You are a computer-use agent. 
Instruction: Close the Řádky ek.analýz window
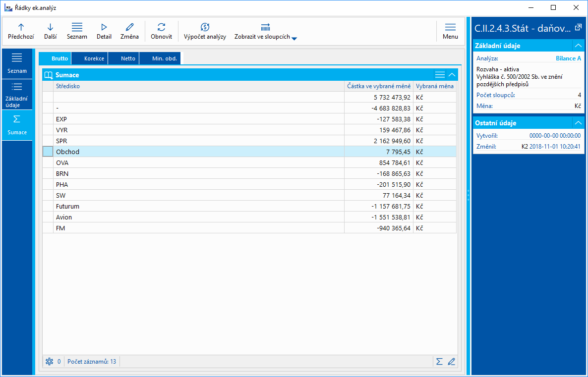(x=576, y=7)
